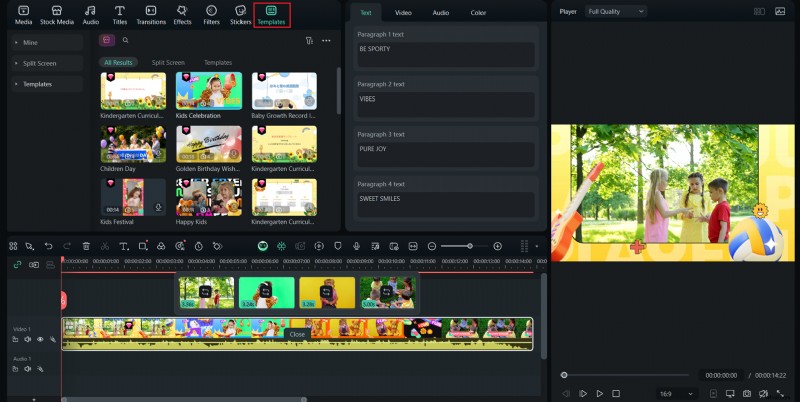Open the three-dot more options
This screenshot has height=402, width=800.
tap(326, 41)
